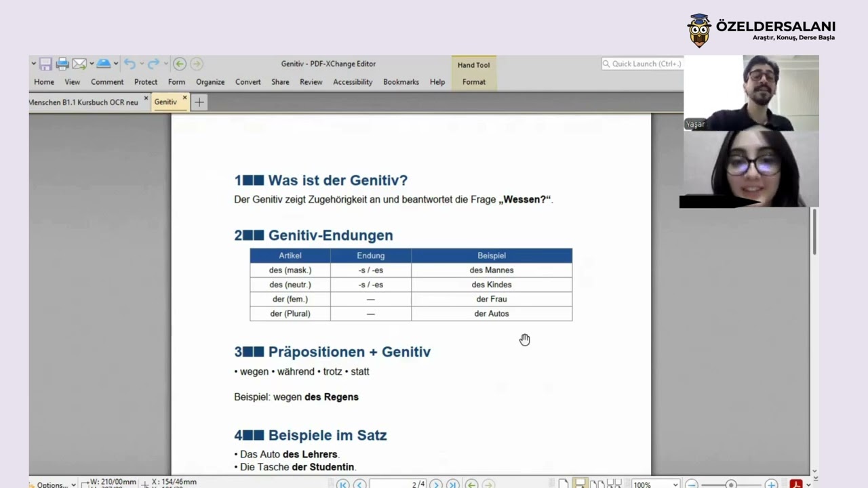Open the View ribbon tab

(x=73, y=82)
